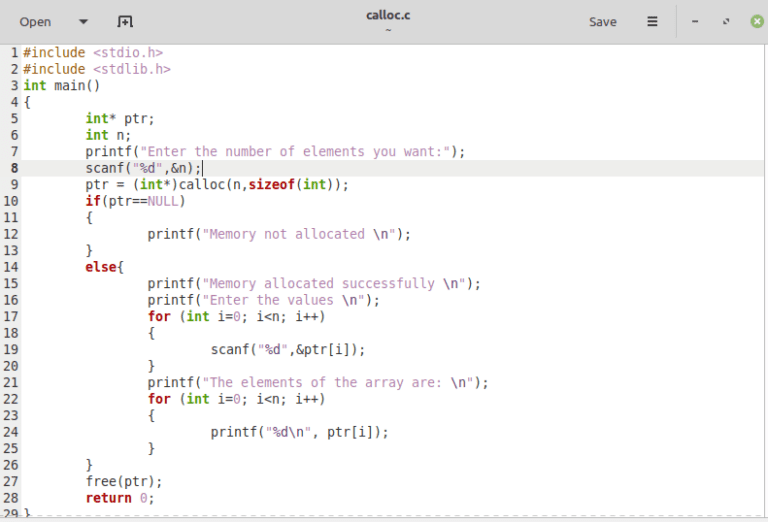
Task: Click on 'free(ptr);' statement
Action: tap(124, 481)
